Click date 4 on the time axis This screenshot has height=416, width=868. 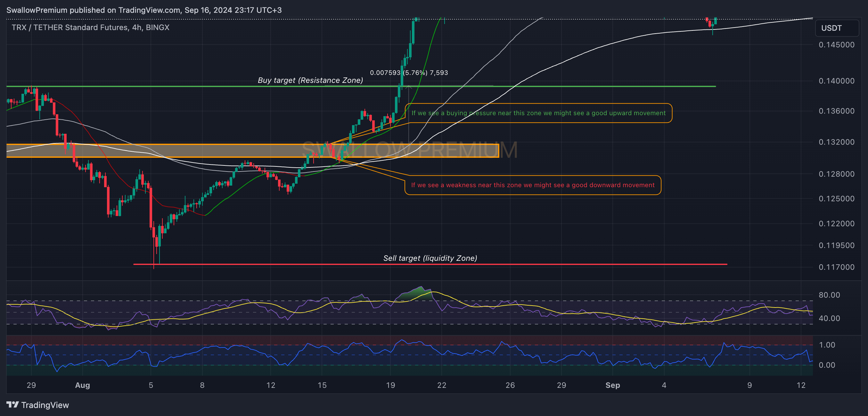(664, 385)
